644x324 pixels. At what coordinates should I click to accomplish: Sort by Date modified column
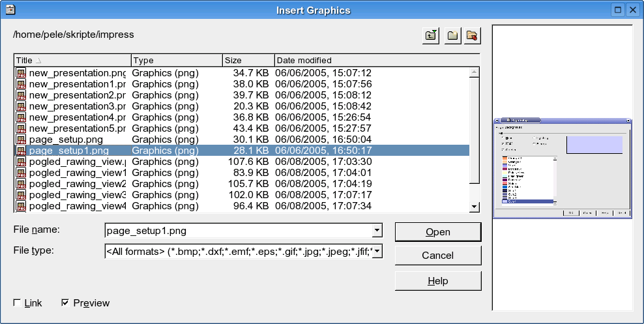[377, 61]
